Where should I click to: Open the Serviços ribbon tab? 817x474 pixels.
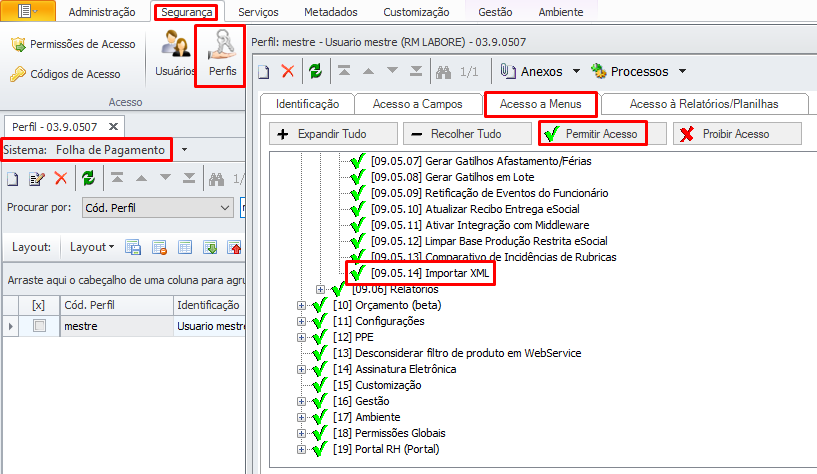coord(258,12)
